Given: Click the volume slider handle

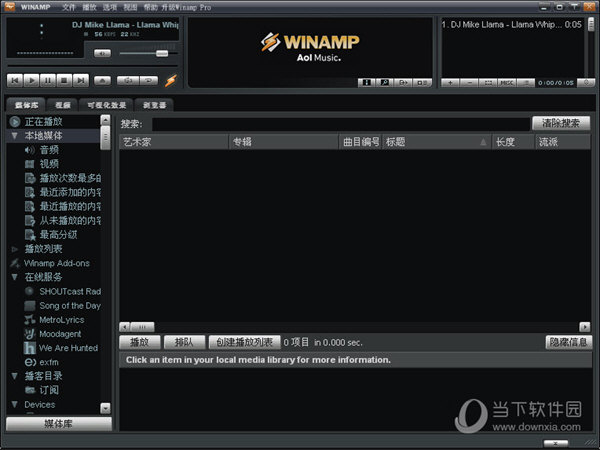Looking at the screenshot, I should pyautogui.click(x=162, y=53).
